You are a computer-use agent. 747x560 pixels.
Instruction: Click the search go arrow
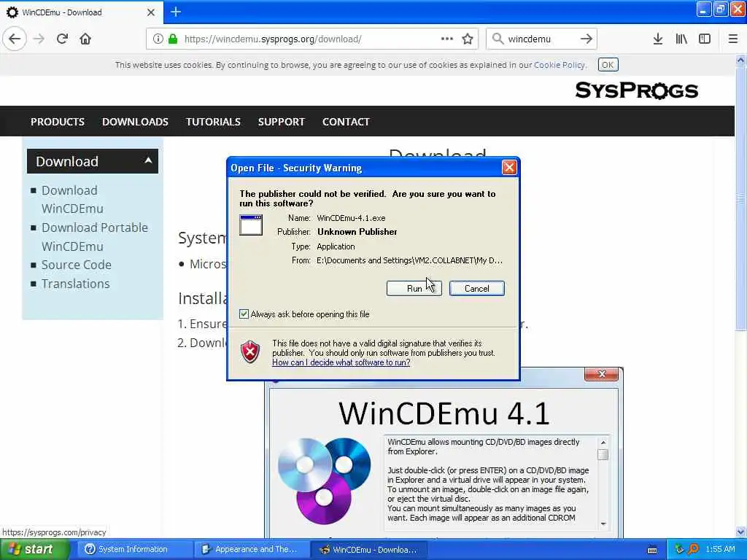click(587, 39)
